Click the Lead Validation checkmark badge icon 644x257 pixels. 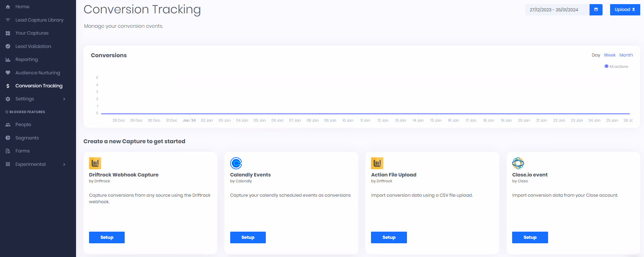pyautogui.click(x=8, y=46)
